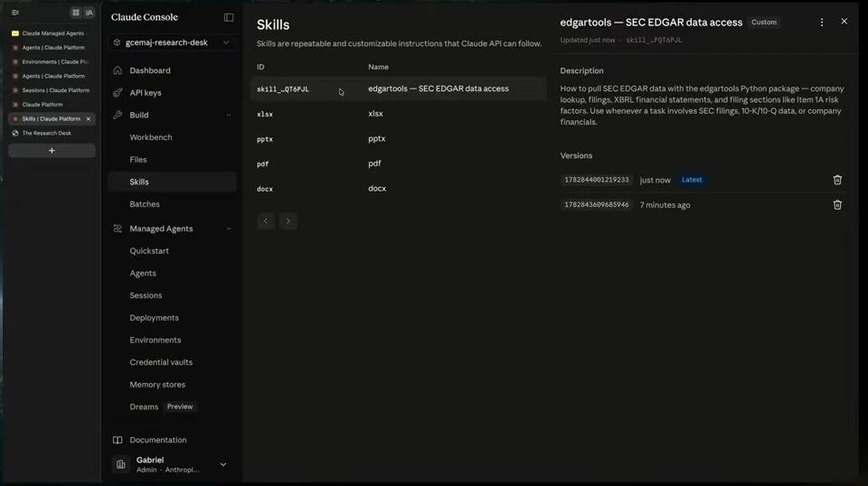The width and height of the screenshot is (868, 486).
Task: Open Workbench page
Action: pyautogui.click(x=151, y=137)
